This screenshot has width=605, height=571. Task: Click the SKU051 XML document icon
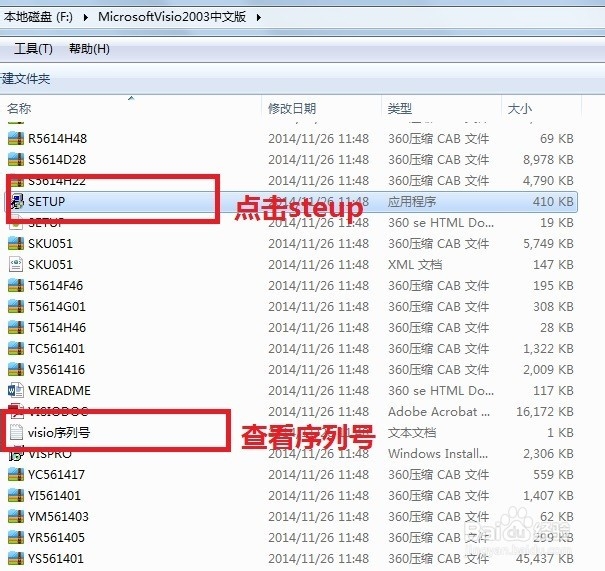pyautogui.click(x=16, y=264)
